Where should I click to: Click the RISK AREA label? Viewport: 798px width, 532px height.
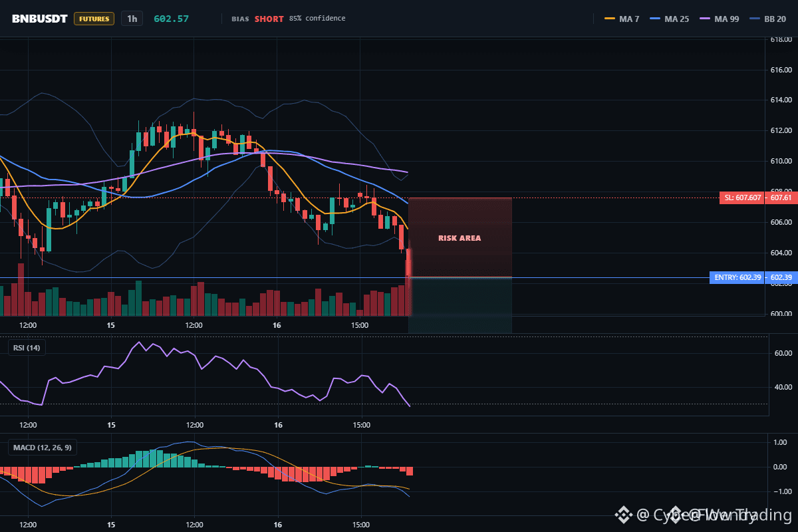[460, 238]
